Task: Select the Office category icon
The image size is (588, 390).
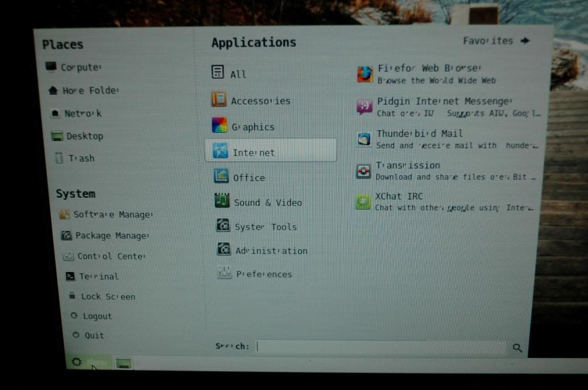Action: click(221, 175)
